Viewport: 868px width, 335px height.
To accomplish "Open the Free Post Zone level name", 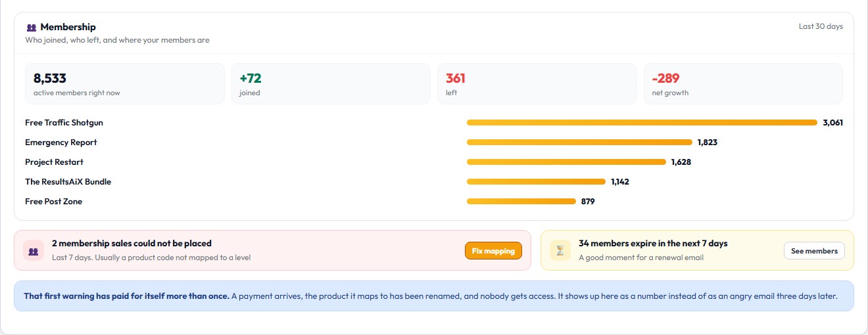I will (x=53, y=202).
